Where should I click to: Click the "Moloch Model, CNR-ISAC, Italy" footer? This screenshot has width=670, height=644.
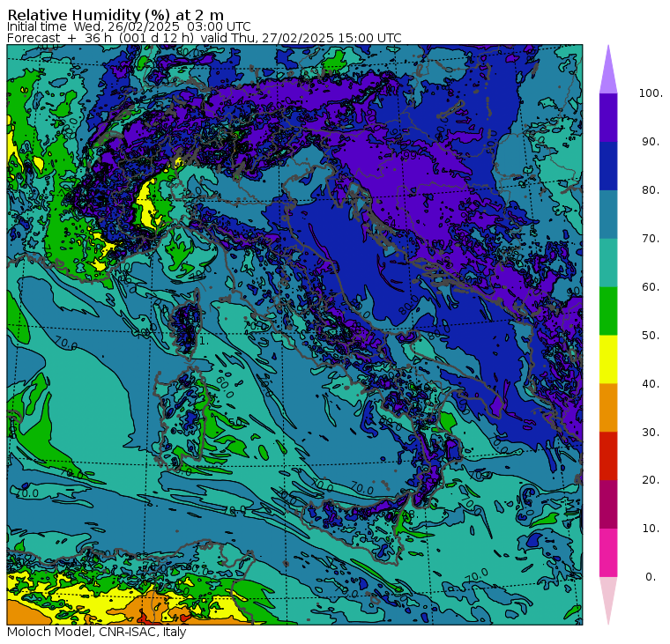point(97,632)
